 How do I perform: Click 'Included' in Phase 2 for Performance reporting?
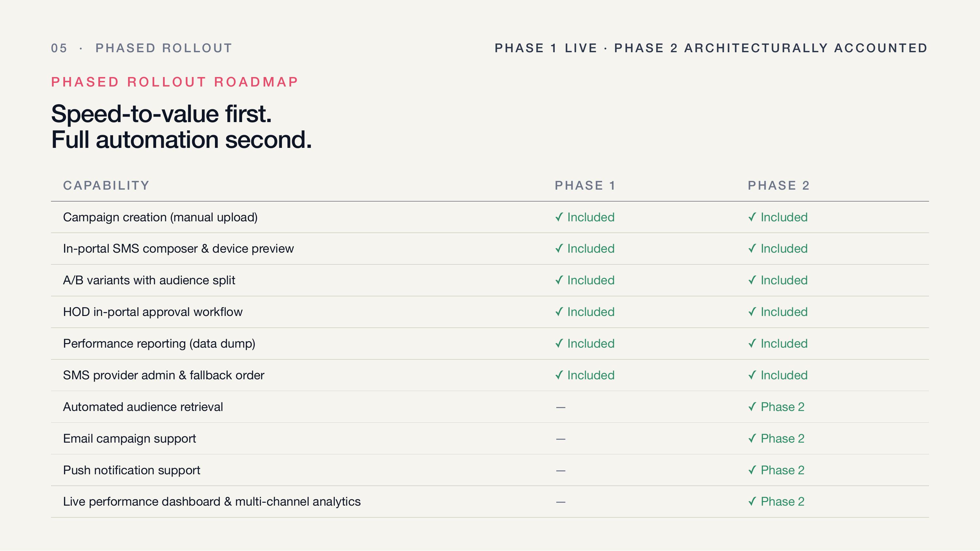[784, 344]
